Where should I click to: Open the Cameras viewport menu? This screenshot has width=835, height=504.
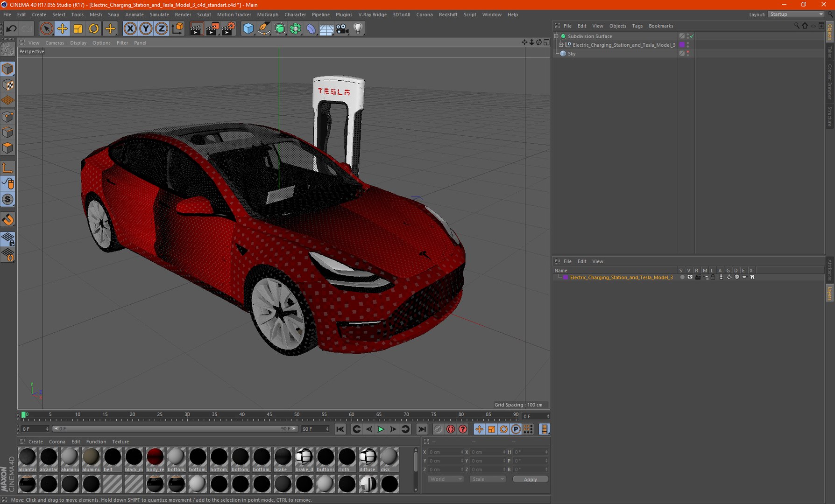[55, 43]
